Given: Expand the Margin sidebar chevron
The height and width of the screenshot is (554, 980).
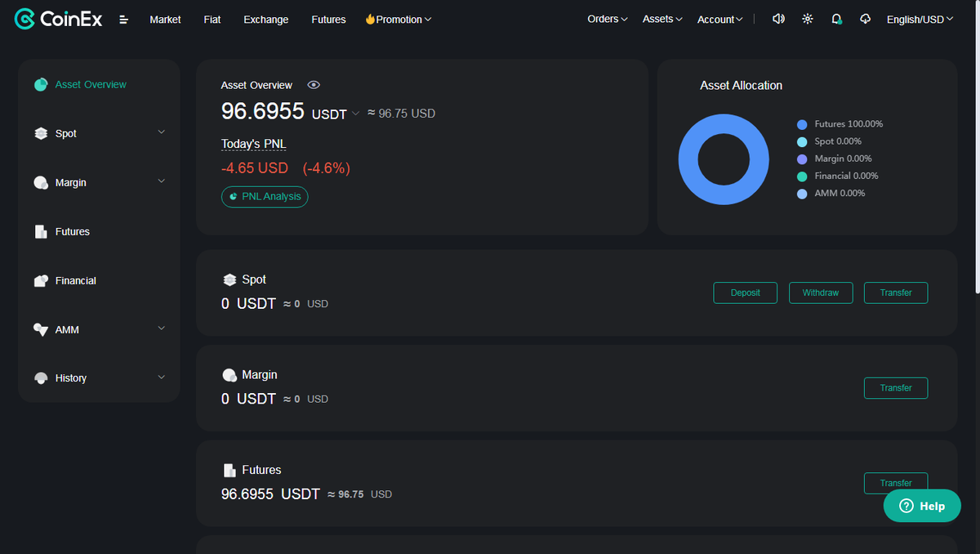Looking at the screenshot, I should coord(161,181).
